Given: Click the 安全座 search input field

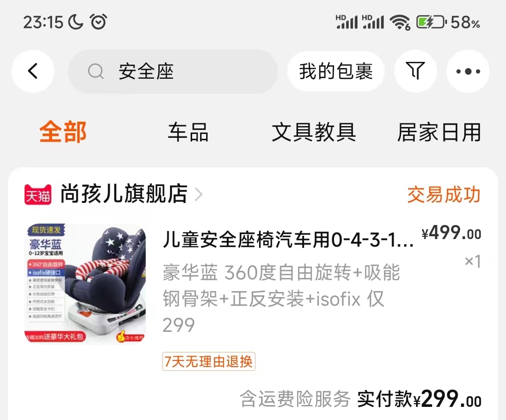Looking at the screenshot, I should point(173,71).
